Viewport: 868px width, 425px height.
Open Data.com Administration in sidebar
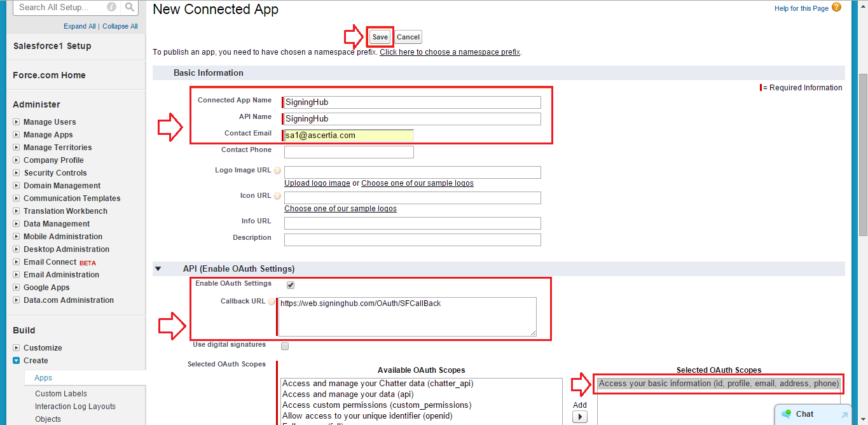pyautogui.click(x=69, y=300)
